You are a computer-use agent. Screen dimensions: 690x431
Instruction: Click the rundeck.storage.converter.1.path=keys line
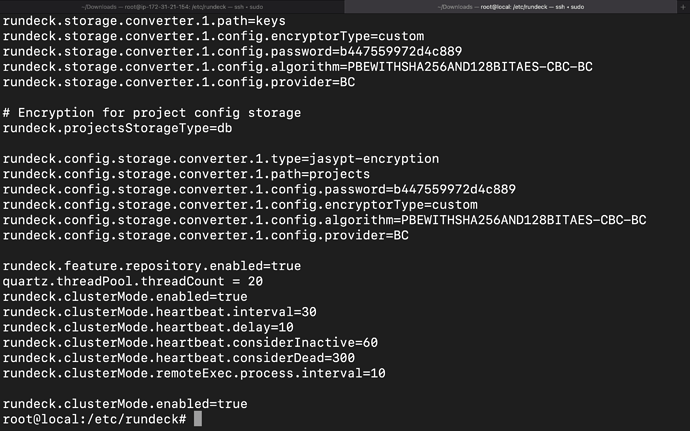(144, 21)
